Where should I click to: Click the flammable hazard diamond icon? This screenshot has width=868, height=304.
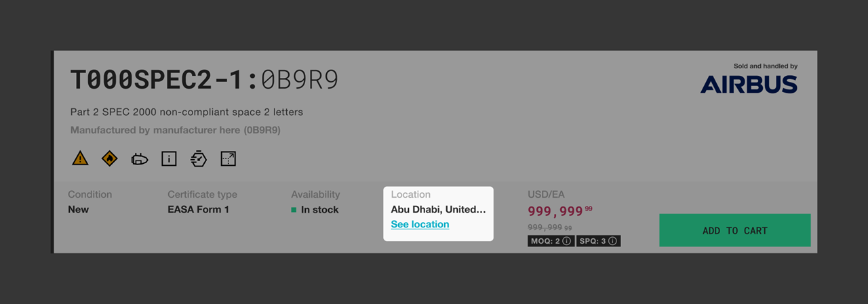pyautogui.click(x=109, y=158)
